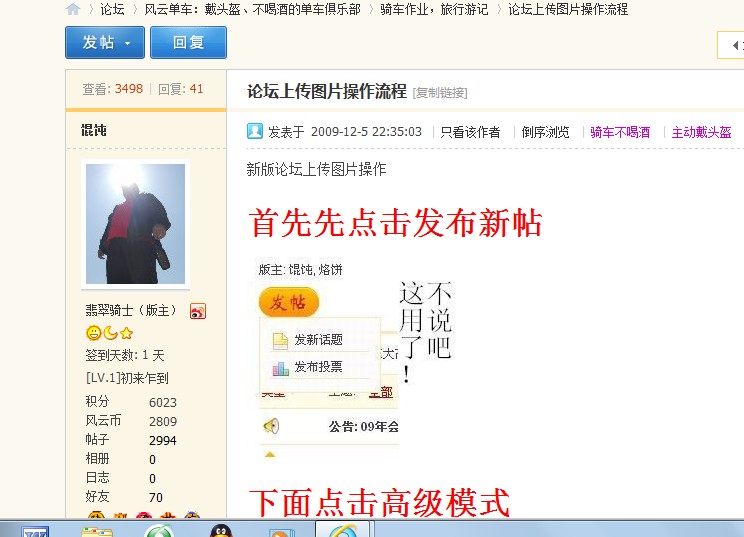Select the text 签到天数: 1 天
This screenshot has height=537, width=744.
point(125,355)
